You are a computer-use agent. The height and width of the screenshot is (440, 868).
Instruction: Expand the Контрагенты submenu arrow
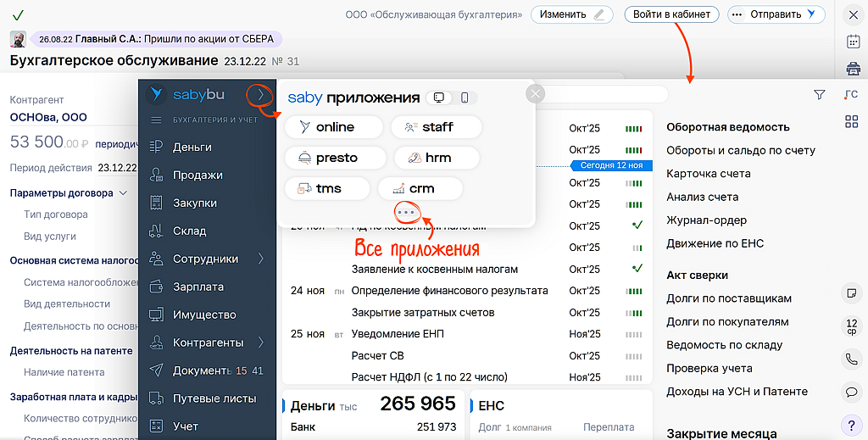[x=261, y=343]
